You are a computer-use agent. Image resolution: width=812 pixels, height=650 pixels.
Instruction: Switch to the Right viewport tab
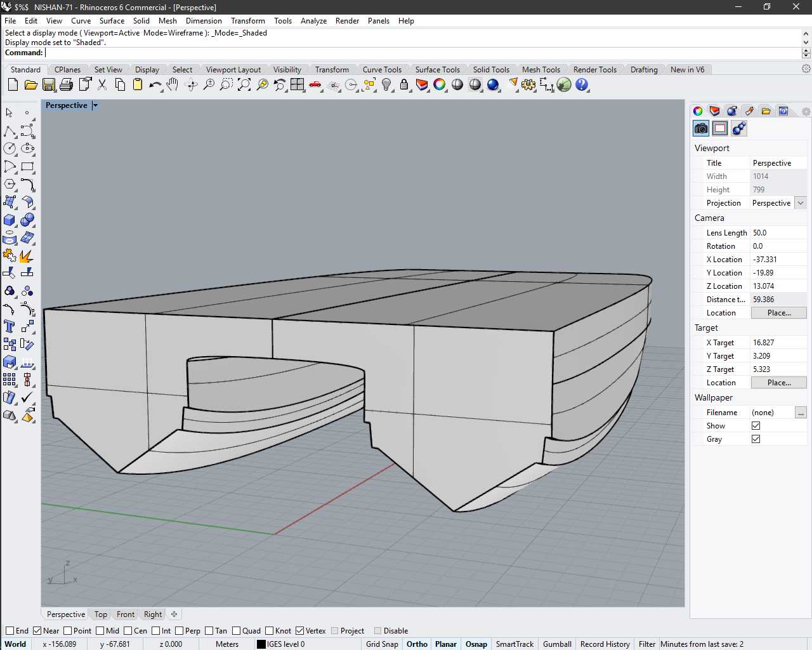(x=153, y=614)
